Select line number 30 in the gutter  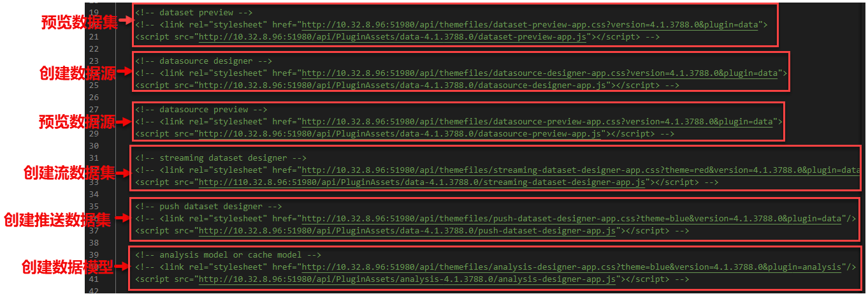[94, 146]
